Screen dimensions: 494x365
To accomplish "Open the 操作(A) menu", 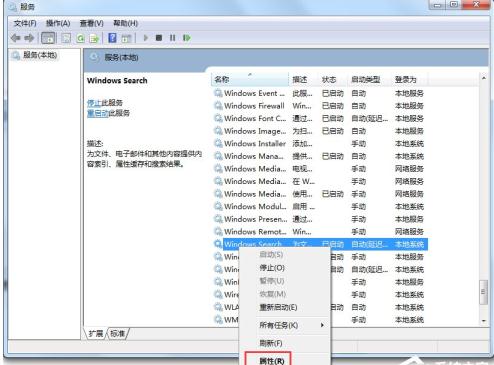I will point(58,23).
